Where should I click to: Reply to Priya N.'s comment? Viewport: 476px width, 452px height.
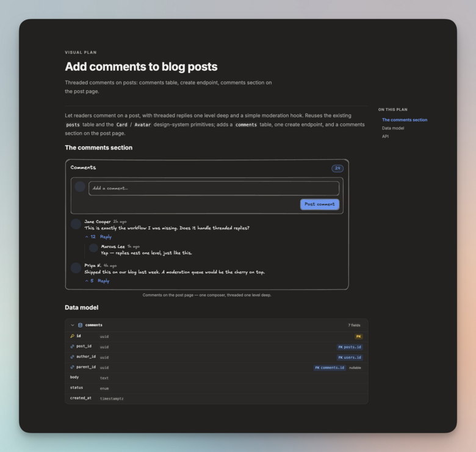(x=104, y=281)
